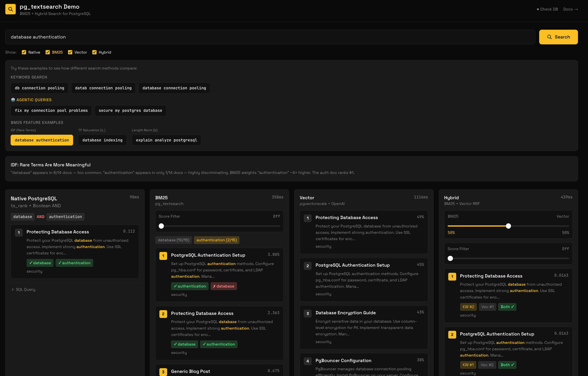Click the BM25 Score Filter slider handle
This screenshot has height=376, width=588.
click(161, 226)
